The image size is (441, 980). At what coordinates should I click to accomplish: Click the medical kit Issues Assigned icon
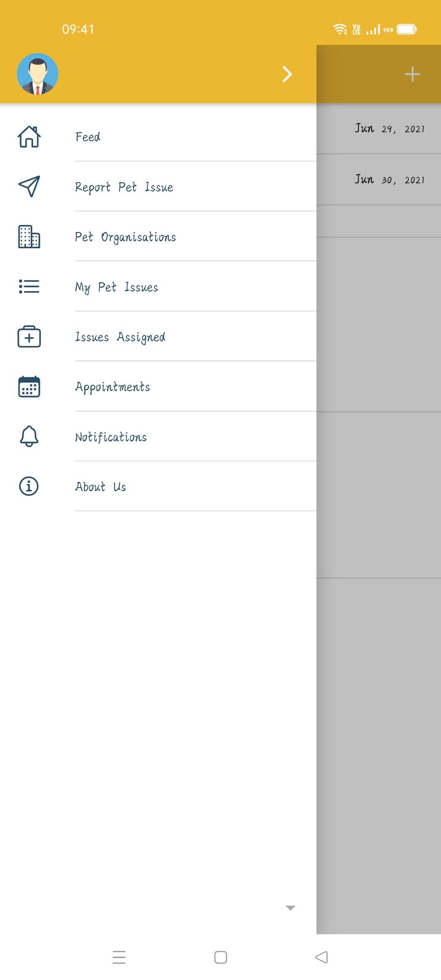pyautogui.click(x=29, y=336)
